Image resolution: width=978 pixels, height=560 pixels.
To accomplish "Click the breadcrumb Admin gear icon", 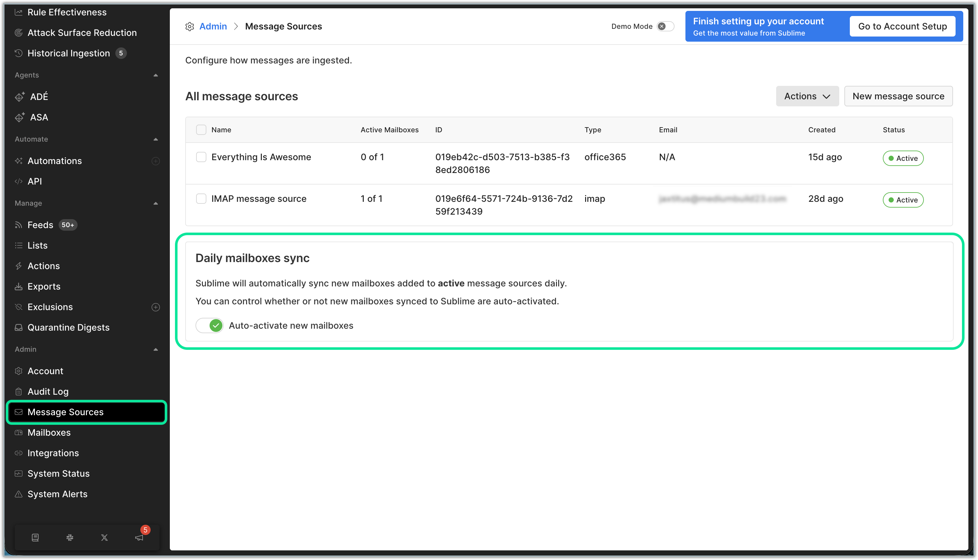I will click(190, 27).
